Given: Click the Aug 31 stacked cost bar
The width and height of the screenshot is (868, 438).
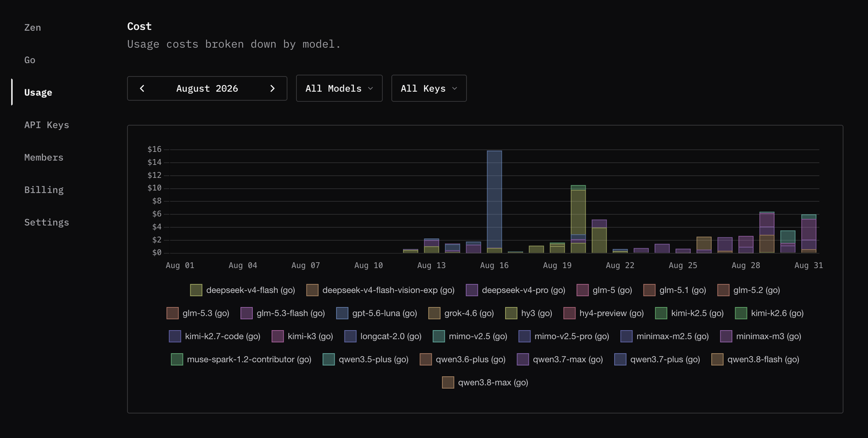Looking at the screenshot, I should pos(809,234).
